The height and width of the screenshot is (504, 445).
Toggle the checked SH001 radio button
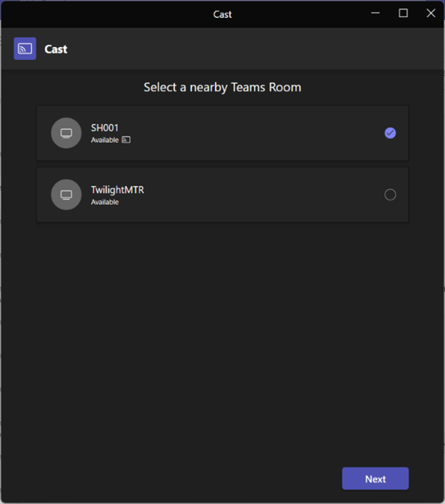pos(390,133)
